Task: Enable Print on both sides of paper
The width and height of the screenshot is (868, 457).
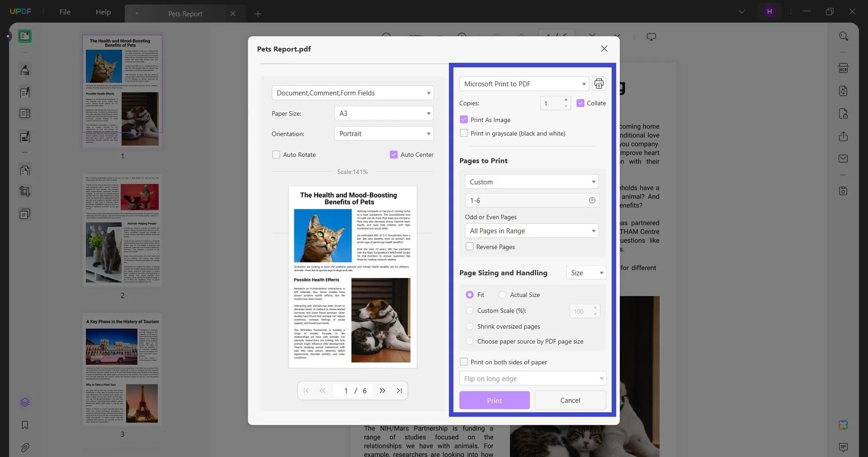Action: pos(464,362)
